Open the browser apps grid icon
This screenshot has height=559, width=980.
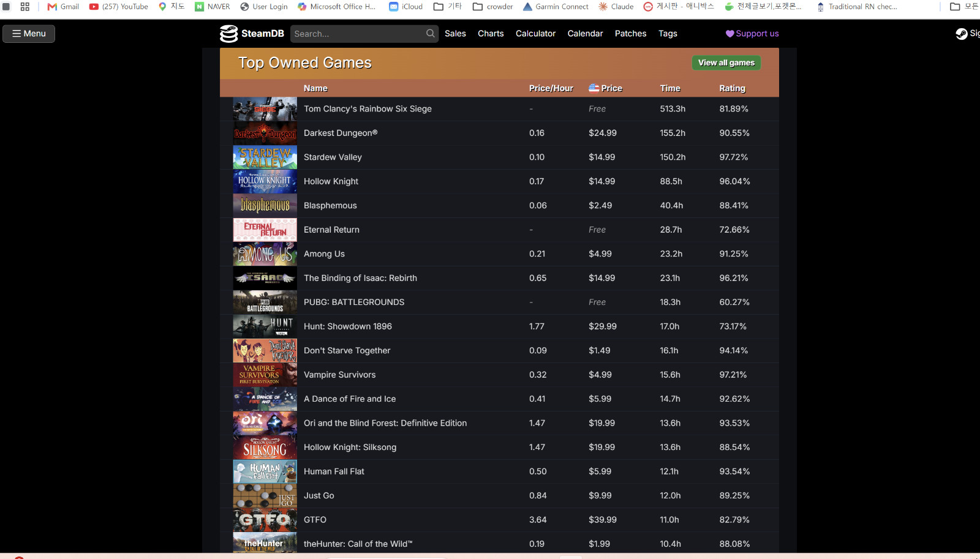[x=25, y=7]
